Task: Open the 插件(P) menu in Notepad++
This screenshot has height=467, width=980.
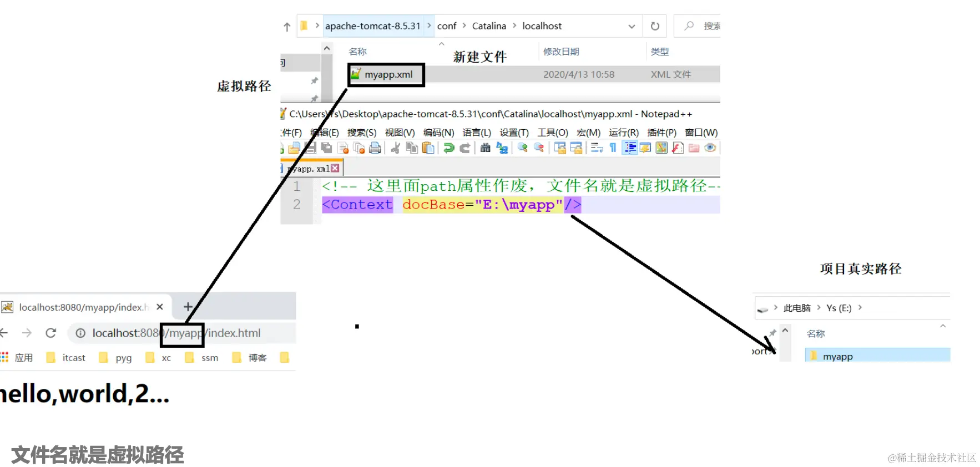Action: pos(661,133)
